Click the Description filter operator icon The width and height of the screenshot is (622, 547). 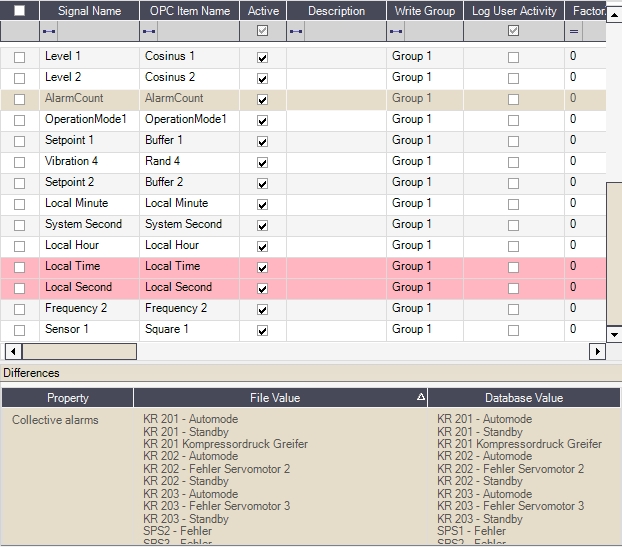(296, 32)
